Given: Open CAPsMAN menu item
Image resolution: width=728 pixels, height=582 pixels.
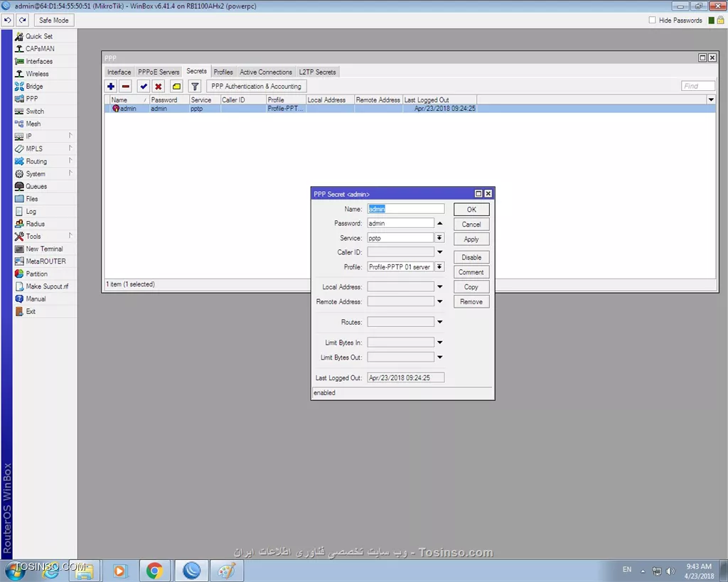Looking at the screenshot, I should [45, 49].
